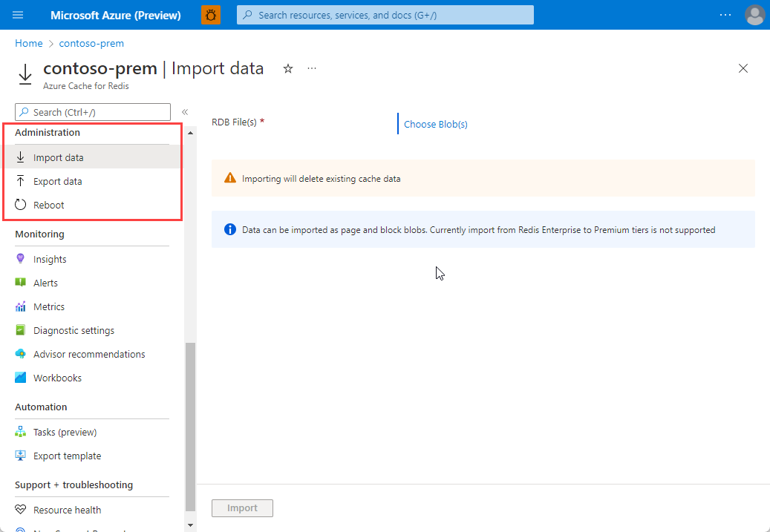Go to Home breadcrumb
This screenshot has width=770, height=532.
pos(28,43)
